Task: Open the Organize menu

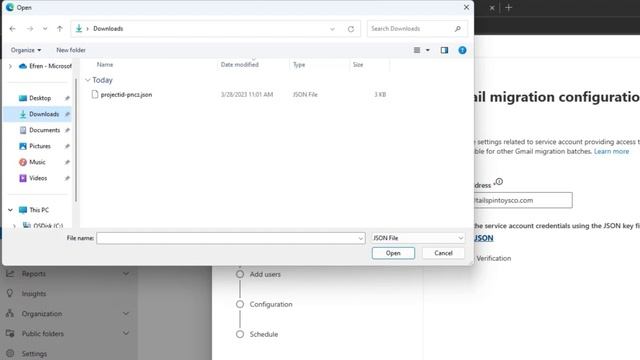Action: [x=26, y=50]
